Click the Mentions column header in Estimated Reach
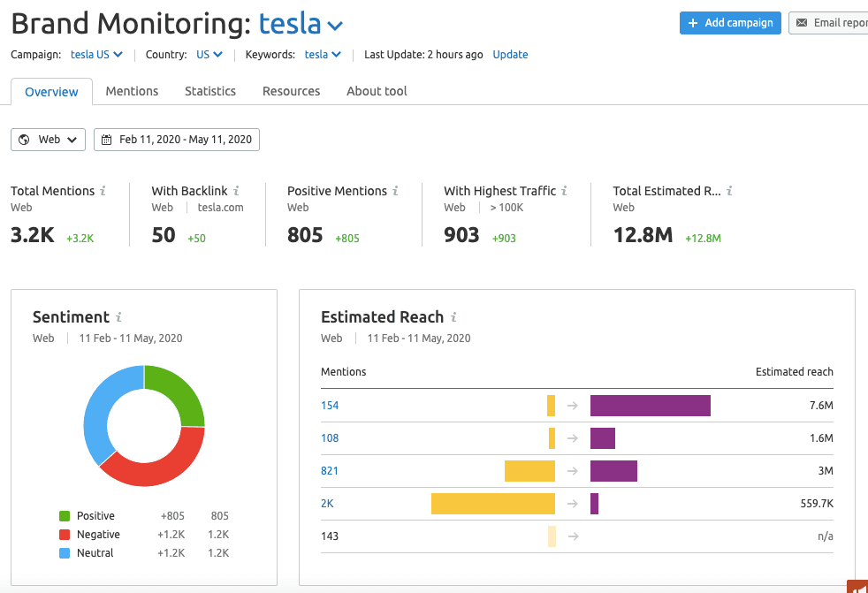The height and width of the screenshot is (593, 868). point(343,371)
